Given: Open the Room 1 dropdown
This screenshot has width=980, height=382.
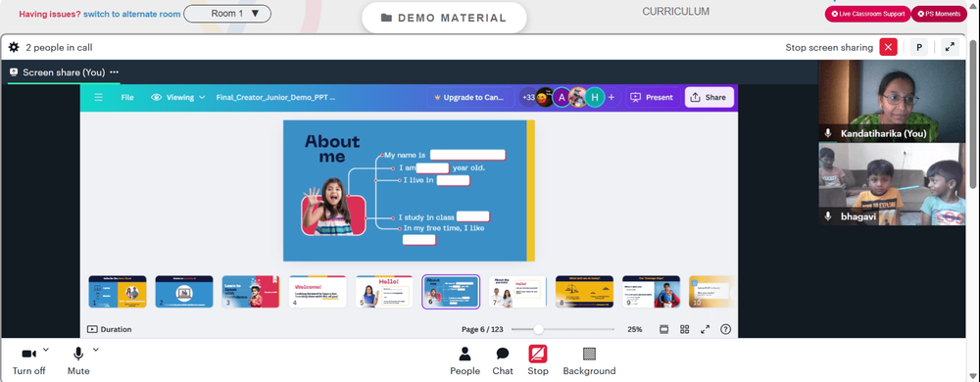Looking at the screenshot, I should pos(227,13).
